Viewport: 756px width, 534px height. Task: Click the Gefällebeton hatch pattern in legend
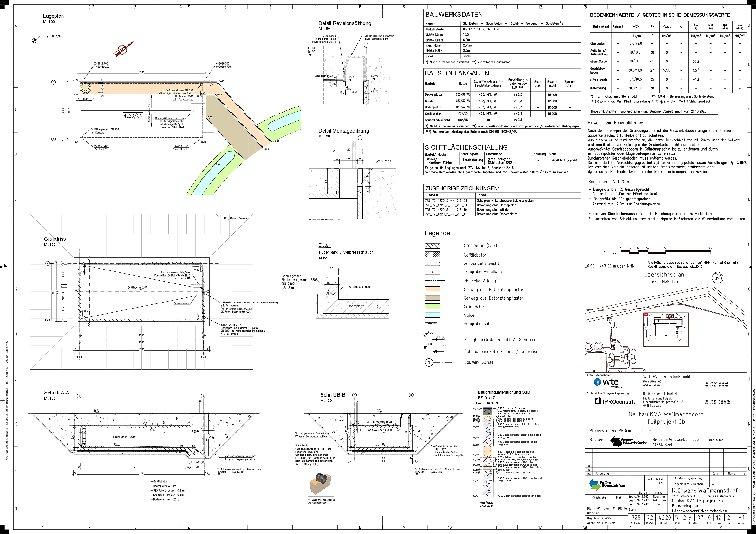coord(432,255)
